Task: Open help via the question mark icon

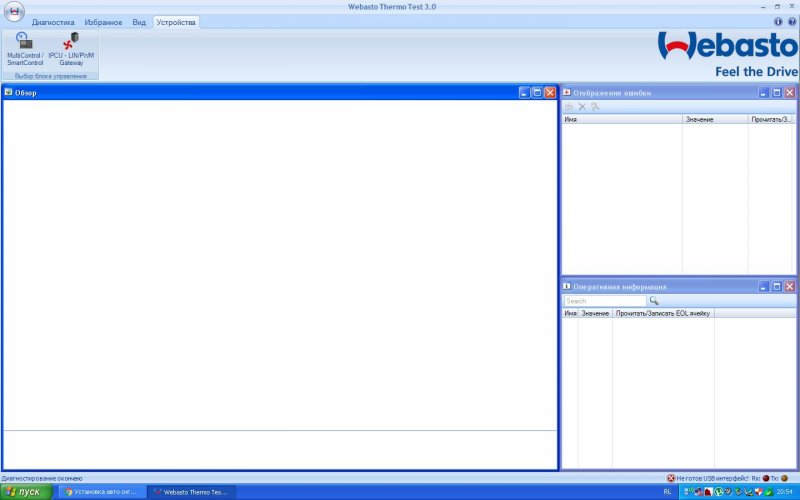Action: pyautogui.click(x=791, y=21)
